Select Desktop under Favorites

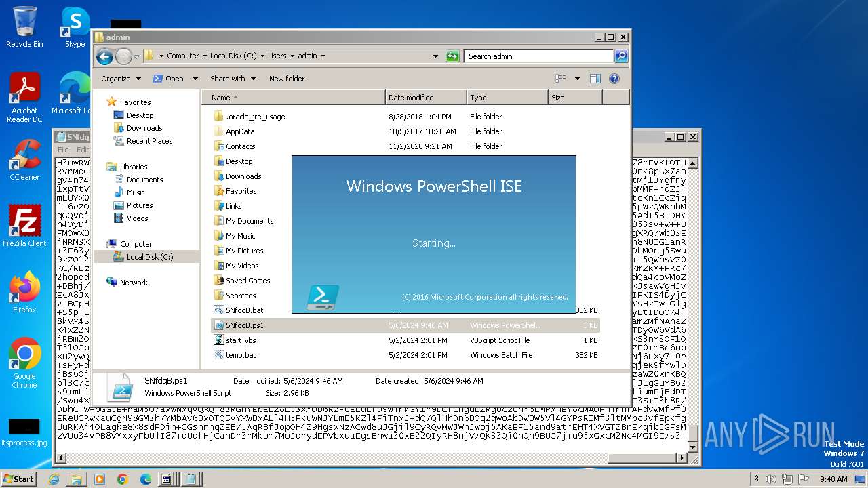point(140,115)
